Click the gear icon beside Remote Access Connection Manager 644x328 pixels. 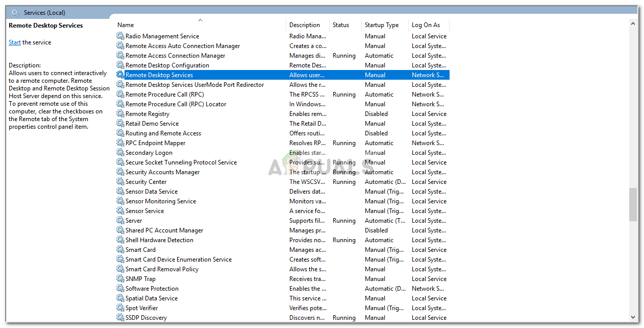pyautogui.click(x=120, y=56)
